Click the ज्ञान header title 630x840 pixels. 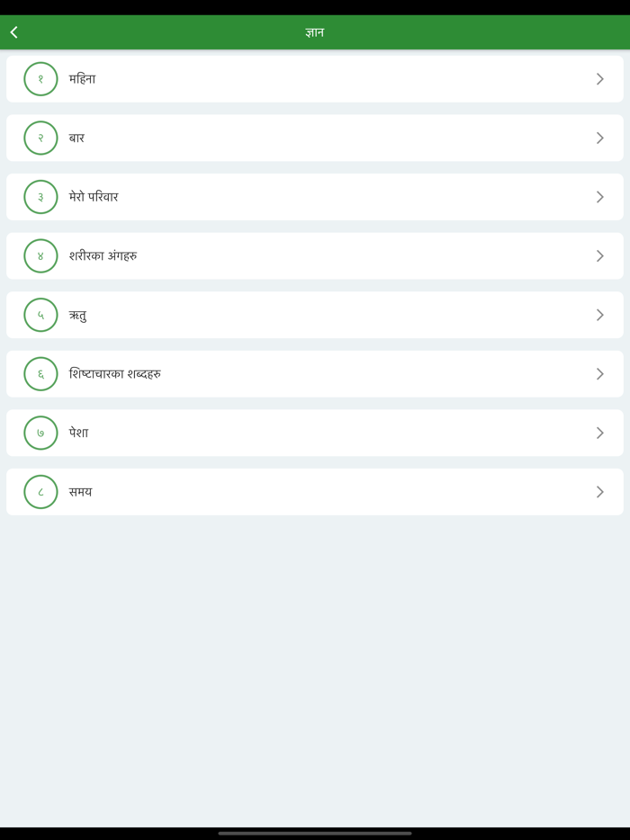point(314,32)
